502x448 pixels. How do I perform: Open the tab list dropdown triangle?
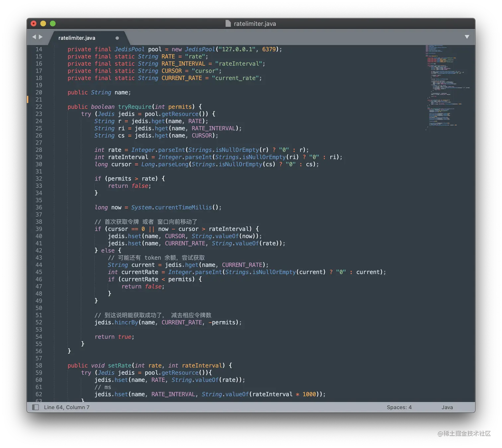[467, 37]
